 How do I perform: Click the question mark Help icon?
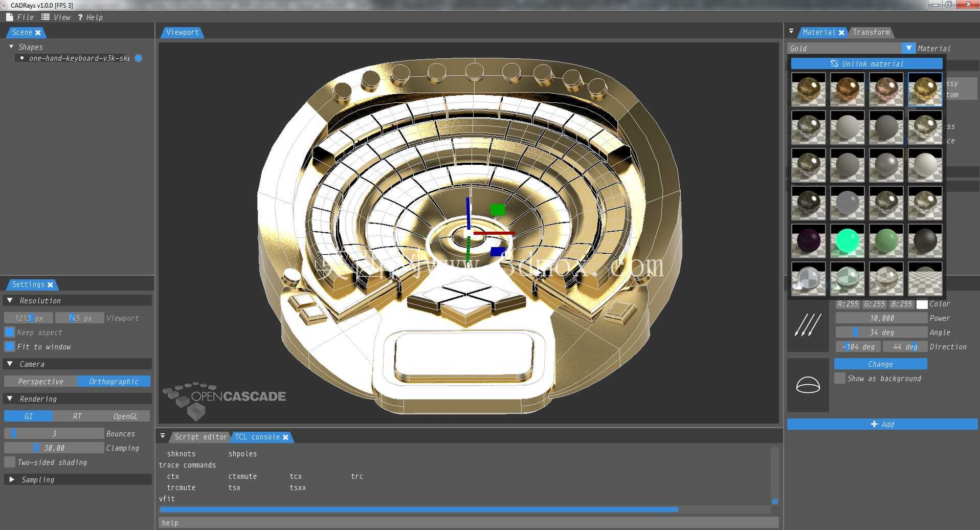[80, 17]
